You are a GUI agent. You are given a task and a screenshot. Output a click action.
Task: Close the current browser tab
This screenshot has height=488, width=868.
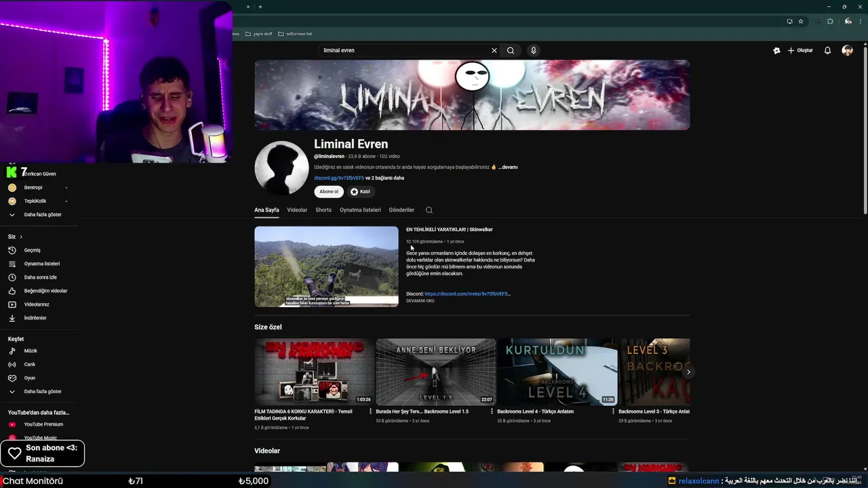(248, 7)
